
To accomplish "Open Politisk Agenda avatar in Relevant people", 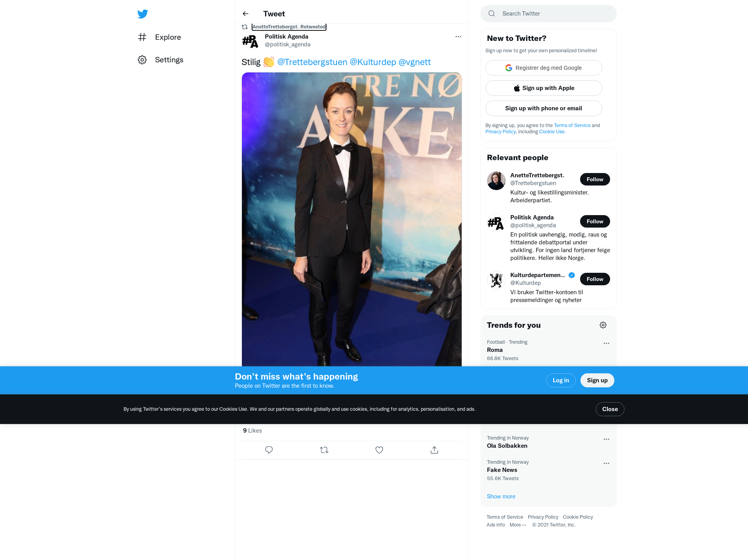I will (496, 223).
